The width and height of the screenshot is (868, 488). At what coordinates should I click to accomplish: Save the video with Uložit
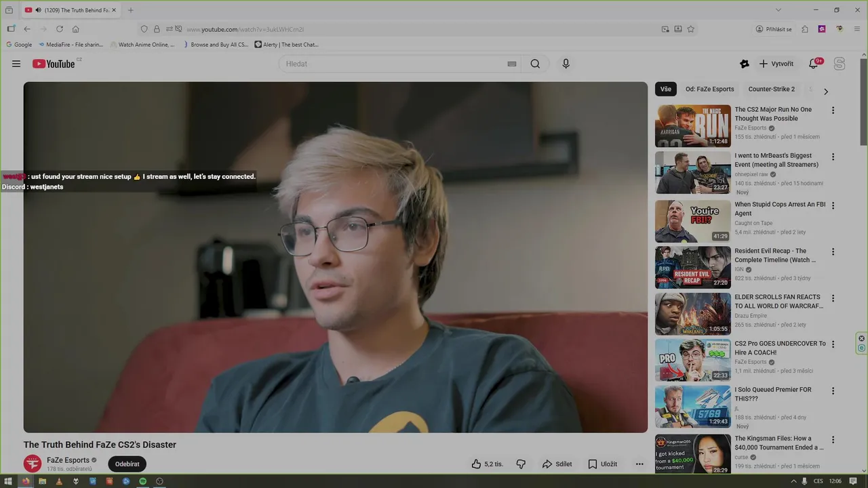click(x=602, y=464)
